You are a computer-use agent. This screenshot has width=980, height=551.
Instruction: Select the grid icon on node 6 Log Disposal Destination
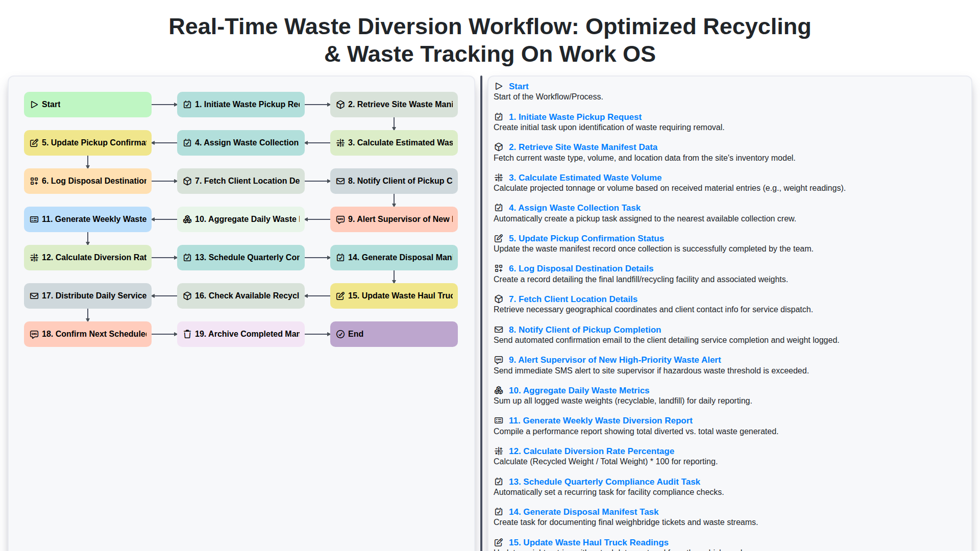click(x=35, y=181)
